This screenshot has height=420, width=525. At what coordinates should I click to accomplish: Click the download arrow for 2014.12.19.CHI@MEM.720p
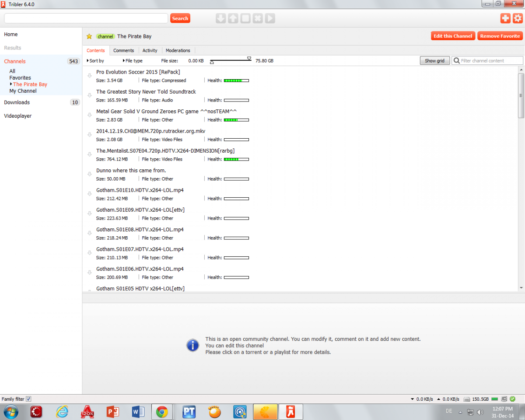point(90,135)
